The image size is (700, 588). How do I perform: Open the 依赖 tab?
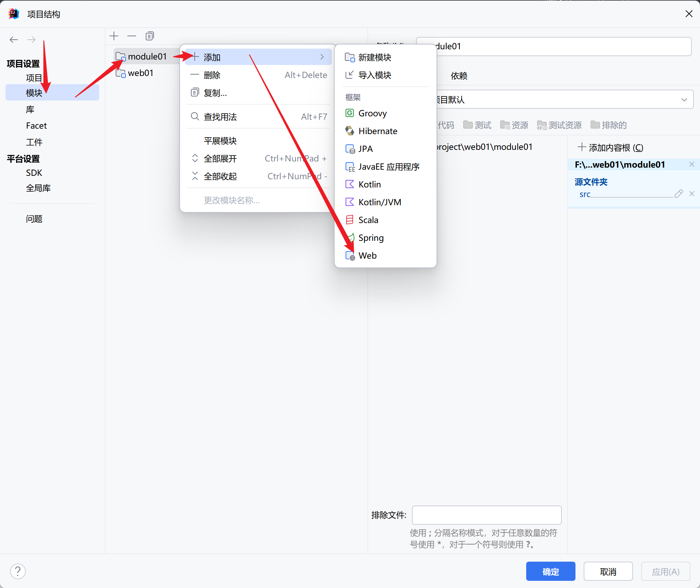[459, 76]
